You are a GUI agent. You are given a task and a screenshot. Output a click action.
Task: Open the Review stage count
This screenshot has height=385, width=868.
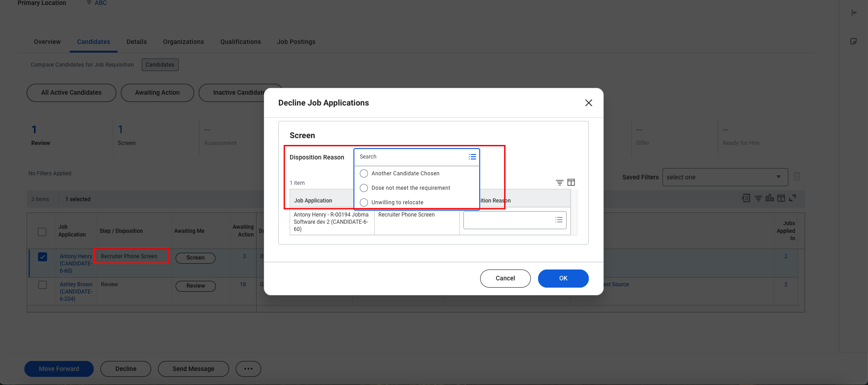pyautogui.click(x=34, y=130)
